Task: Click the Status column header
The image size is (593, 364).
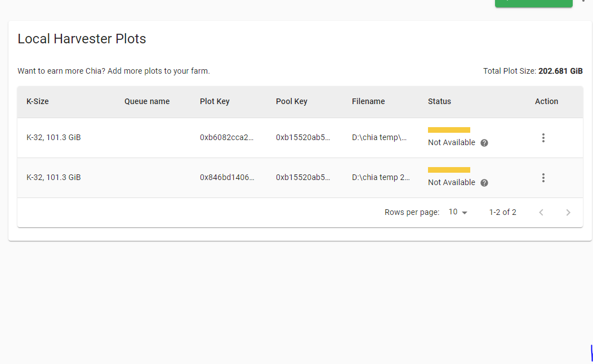Action: pyautogui.click(x=439, y=101)
